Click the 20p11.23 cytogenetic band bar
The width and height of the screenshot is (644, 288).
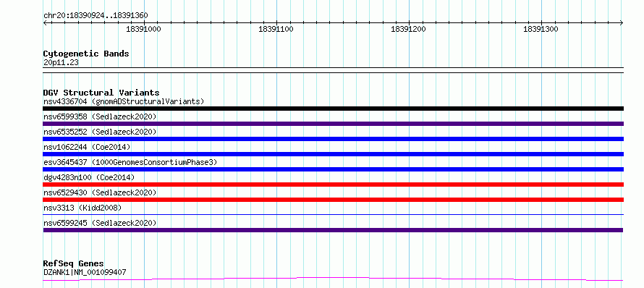tap(333, 70)
